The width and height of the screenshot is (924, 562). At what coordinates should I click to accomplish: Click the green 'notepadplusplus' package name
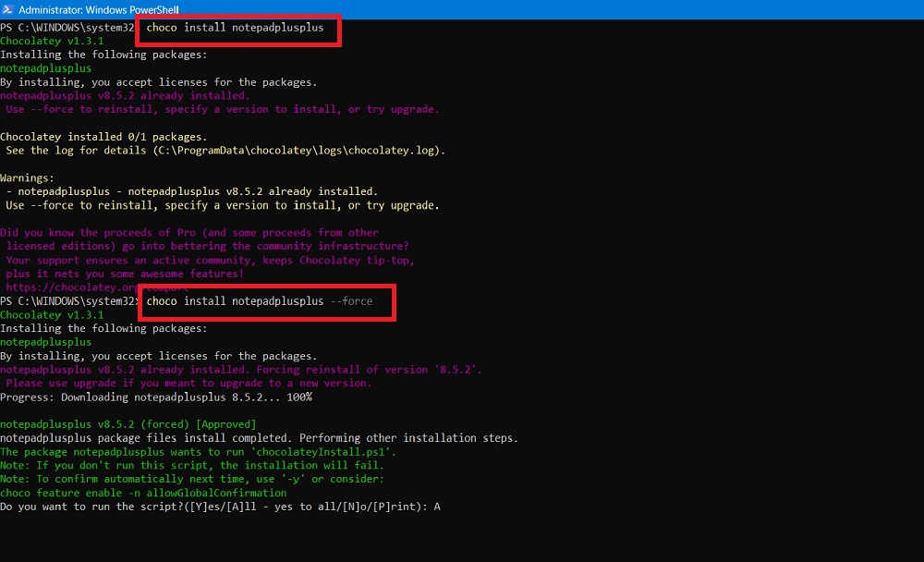[x=46, y=68]
